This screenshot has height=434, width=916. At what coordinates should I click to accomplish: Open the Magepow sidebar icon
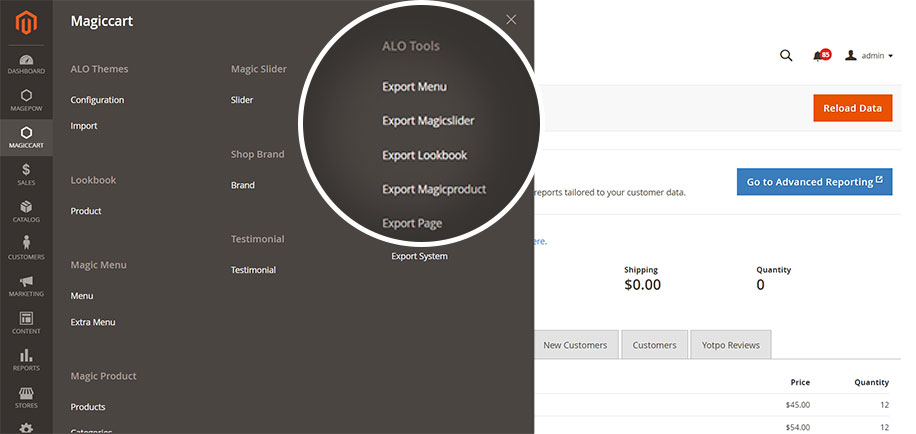coord(26,100)
